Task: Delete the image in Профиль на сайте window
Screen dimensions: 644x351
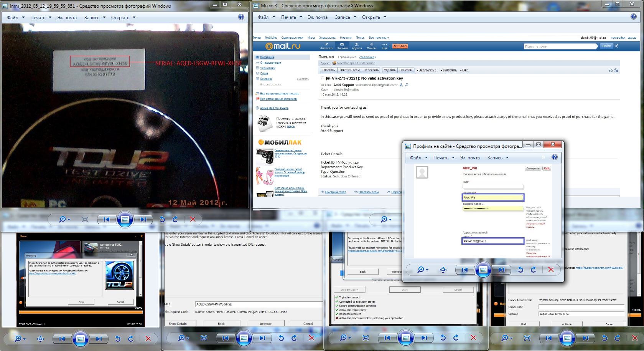Action: coord(551,270)
